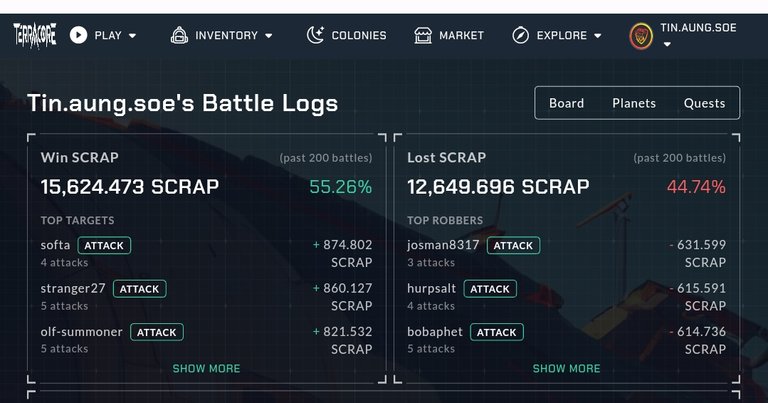Attack the player softa
The image size is (768, 403).
point(104,245)
